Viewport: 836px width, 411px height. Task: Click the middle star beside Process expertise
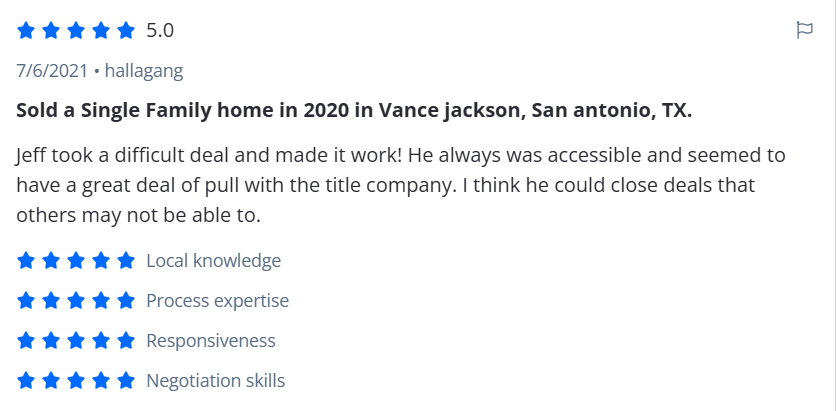(76, 301)
